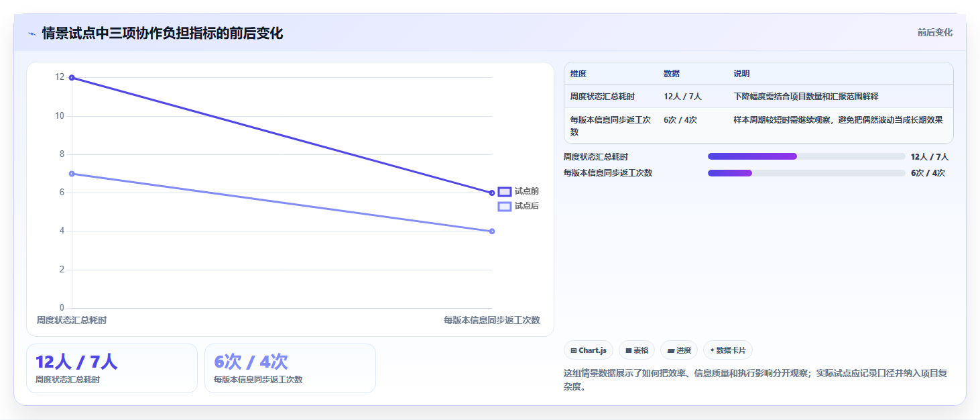This screenshot has height=420, width=980.
Task: Select the 进度 tag chip
Action: [x=679, y=350]
